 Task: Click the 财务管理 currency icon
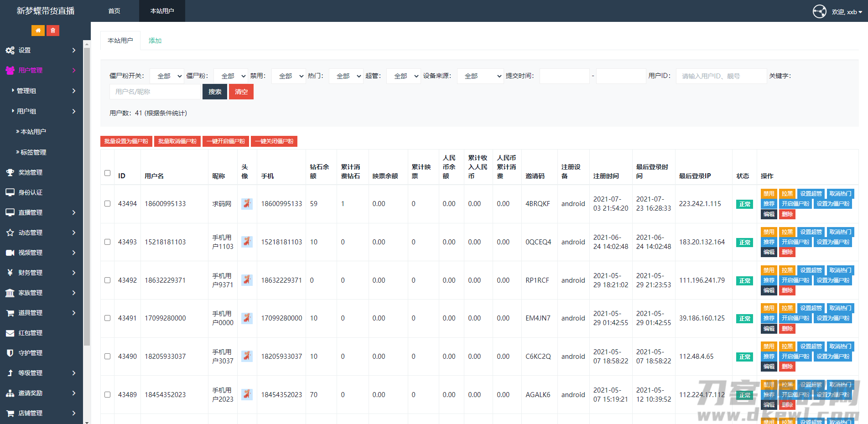click(x=10, y=273)
